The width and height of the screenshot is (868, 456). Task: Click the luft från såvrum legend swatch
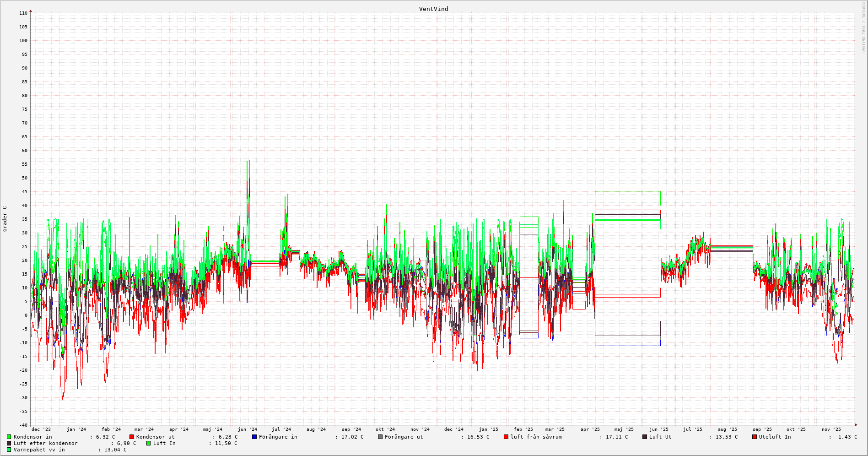[506, 437]
